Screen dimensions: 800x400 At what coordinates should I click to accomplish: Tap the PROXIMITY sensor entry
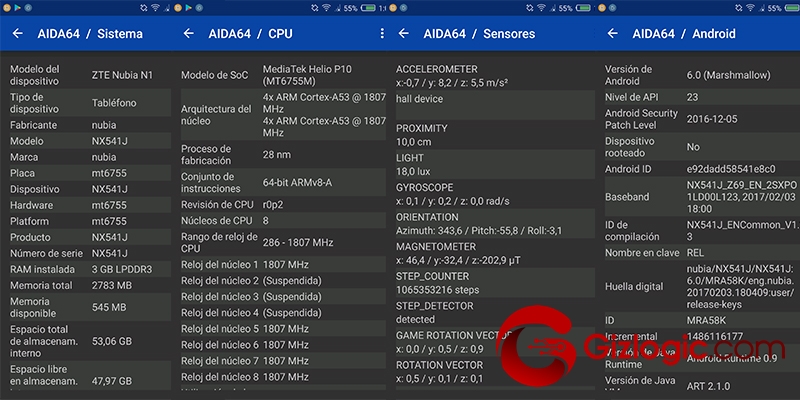coord(494,135)
